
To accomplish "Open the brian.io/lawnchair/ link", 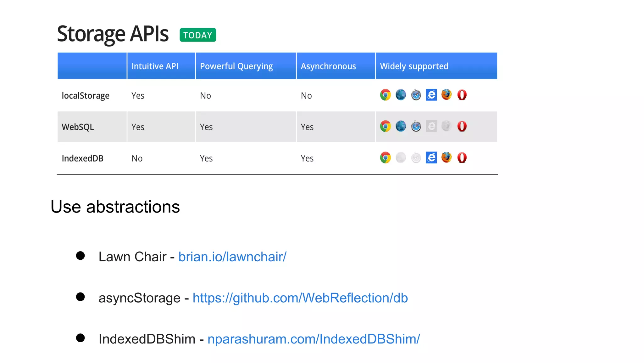I will click(232, 257).
